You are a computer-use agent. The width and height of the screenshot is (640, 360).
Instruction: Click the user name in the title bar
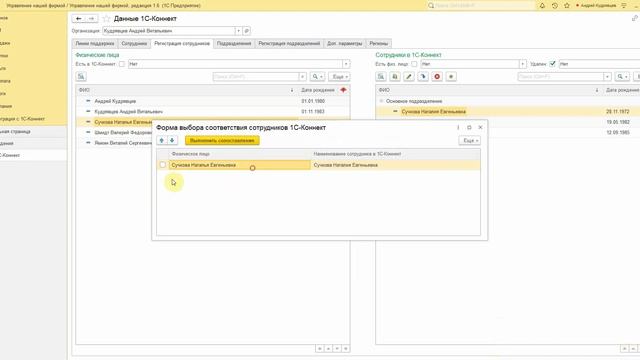pos(598,6)
